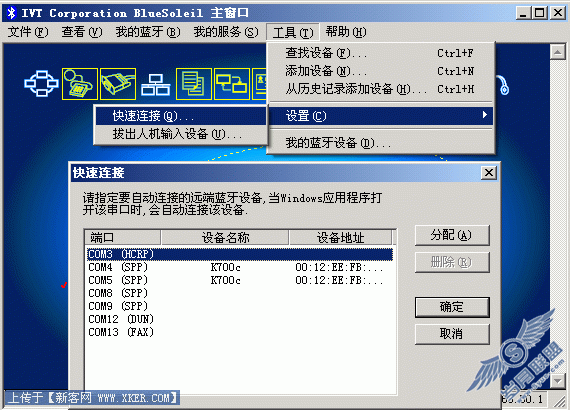Click the main window scrollbar up arrow

click(x=557, y=52)
